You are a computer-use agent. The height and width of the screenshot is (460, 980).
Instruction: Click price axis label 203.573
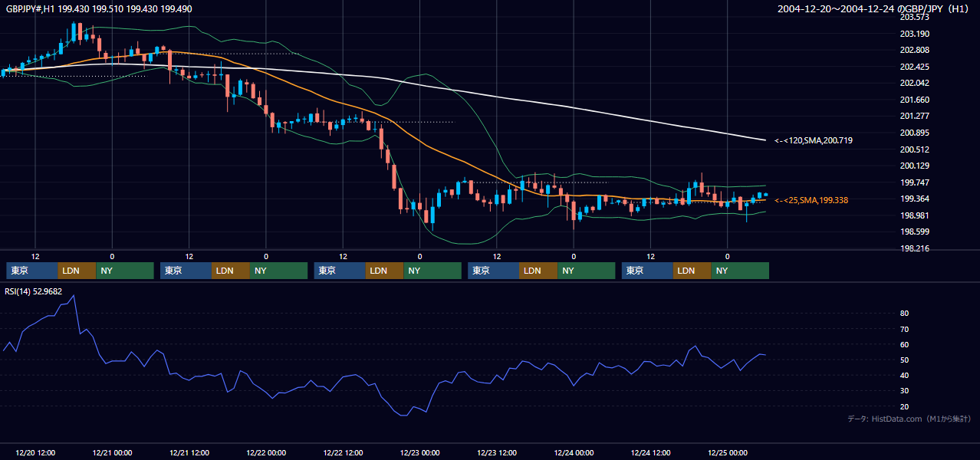(x=914, y=17)
